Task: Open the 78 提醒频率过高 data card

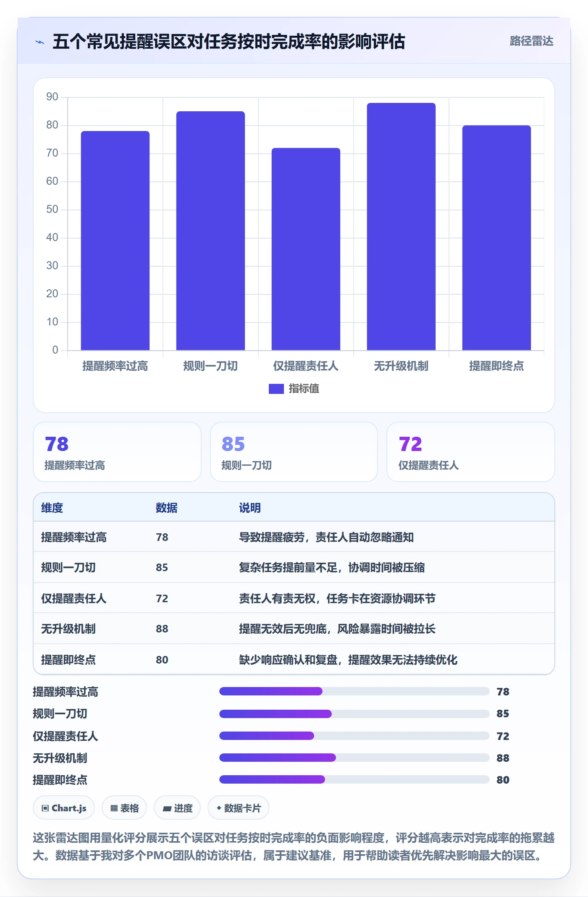Action: point(117,452)
